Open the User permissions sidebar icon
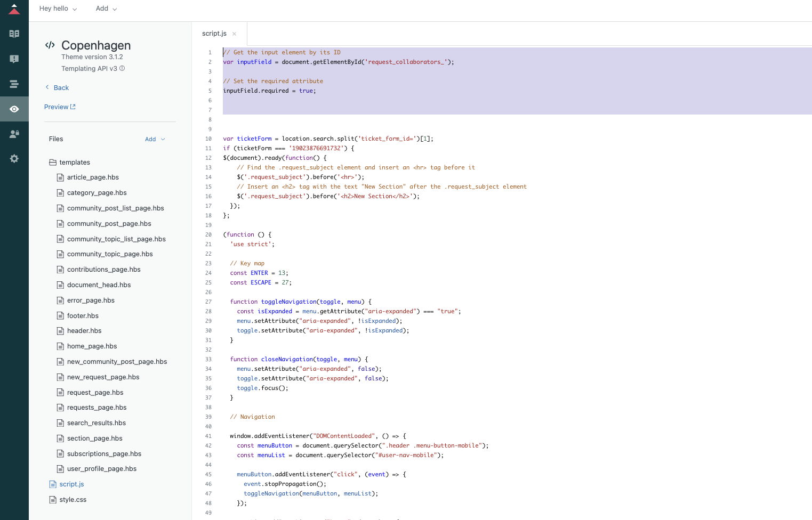The width and height of the screenshot is (812, 520). (x=14, y=134)
